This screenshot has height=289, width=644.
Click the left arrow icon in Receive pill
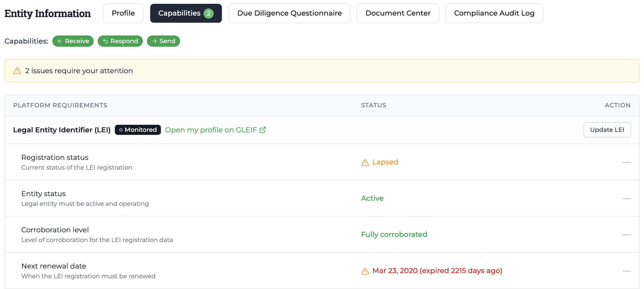point(60,41)
